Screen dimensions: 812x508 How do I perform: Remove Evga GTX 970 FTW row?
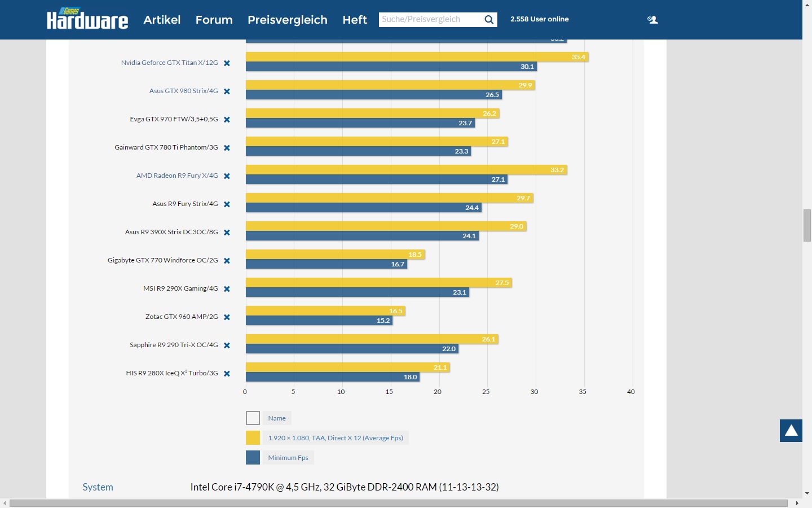227,120
